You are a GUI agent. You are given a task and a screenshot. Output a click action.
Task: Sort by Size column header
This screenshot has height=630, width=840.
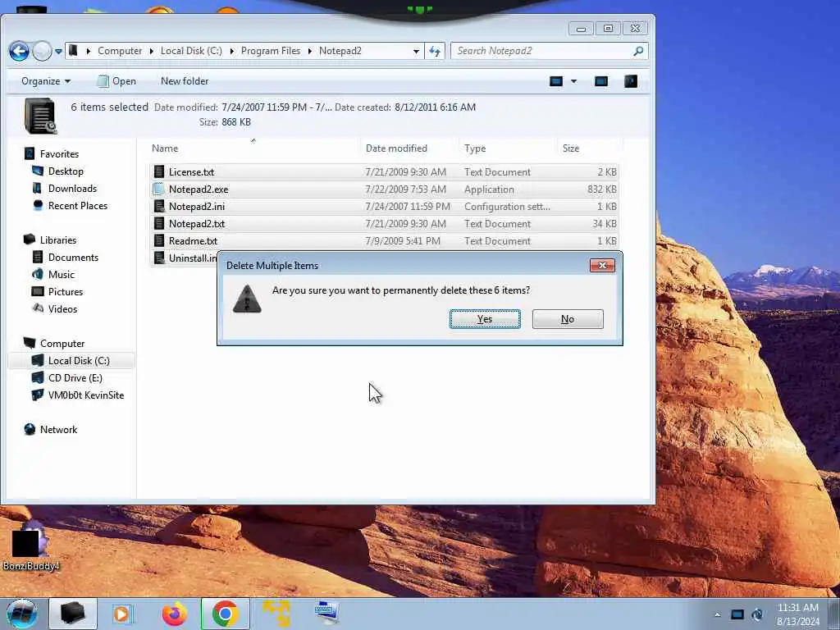tap(571, 148)
